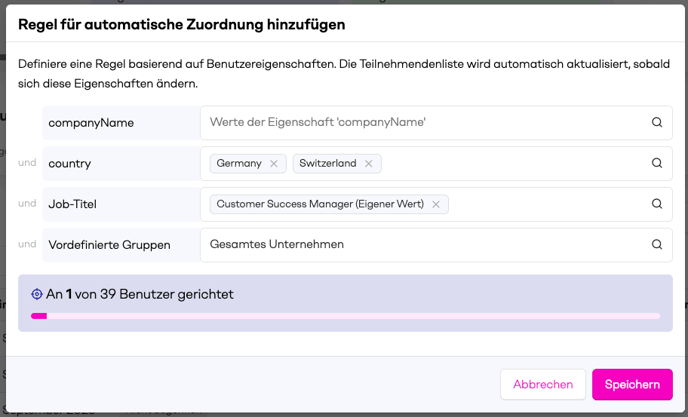Remove the Switzerland tag with its X
Image resolution: width=688 pixels, height=417 pixels.
coord(368,164)
